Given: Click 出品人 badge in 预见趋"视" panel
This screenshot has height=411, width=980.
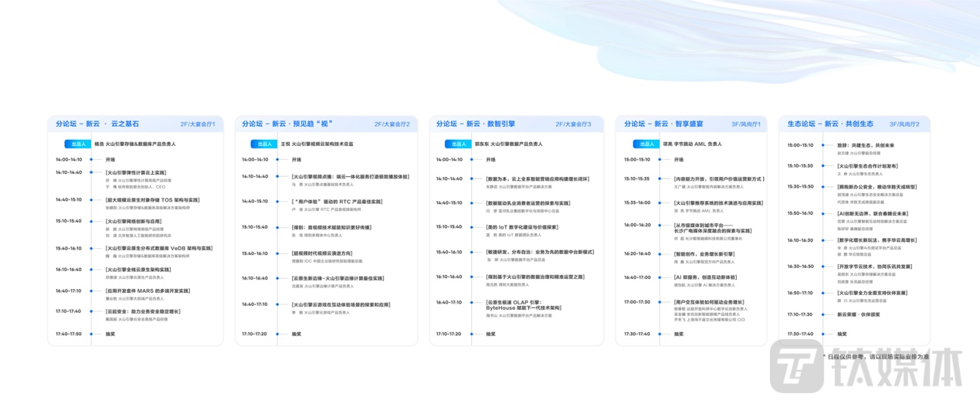Looking at the screenshot, I should coord(264,144).
